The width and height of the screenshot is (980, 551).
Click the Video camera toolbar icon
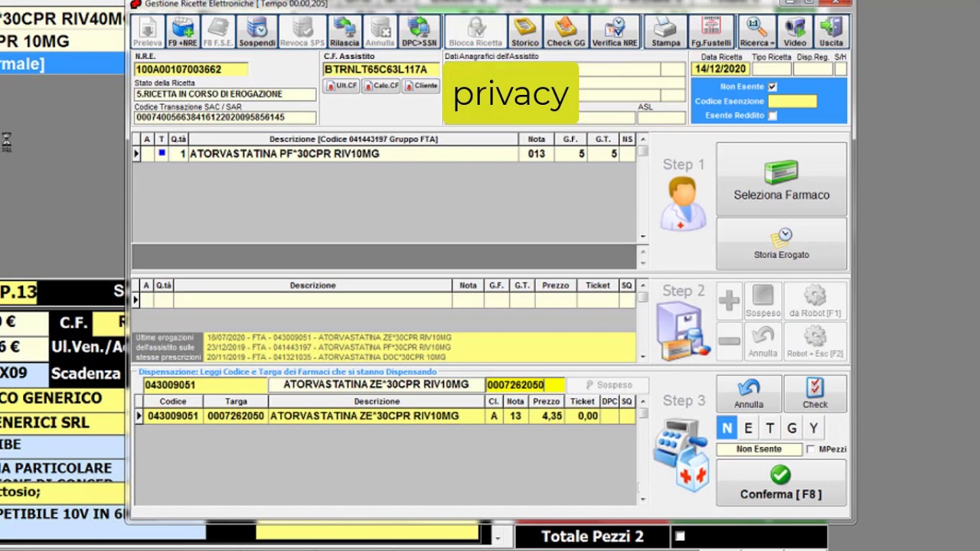coord(795,32)
